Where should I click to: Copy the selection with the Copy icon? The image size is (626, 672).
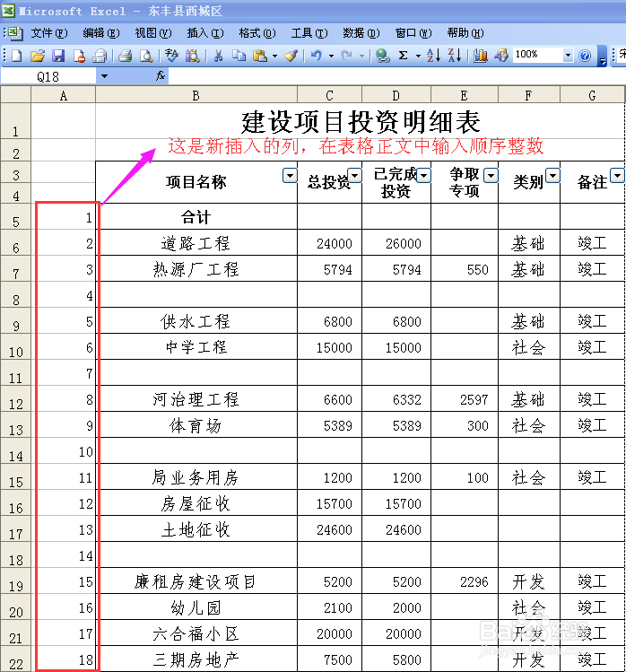point(239,56)
